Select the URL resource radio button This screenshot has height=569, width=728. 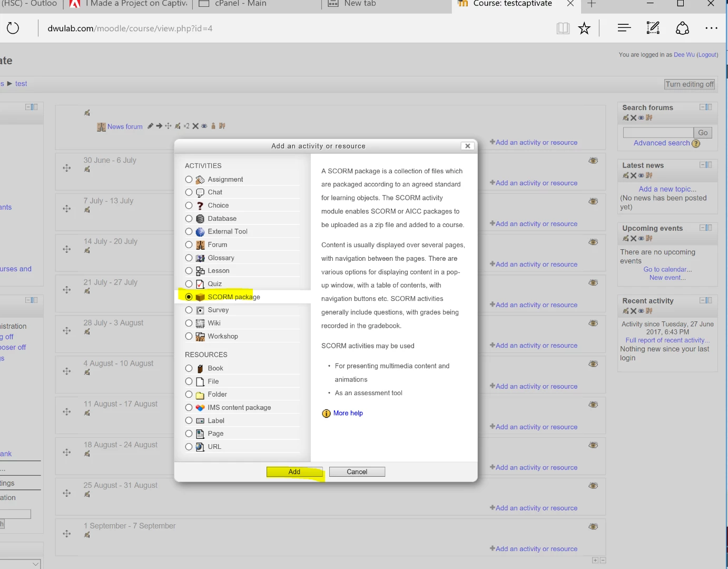pos(189,447)
